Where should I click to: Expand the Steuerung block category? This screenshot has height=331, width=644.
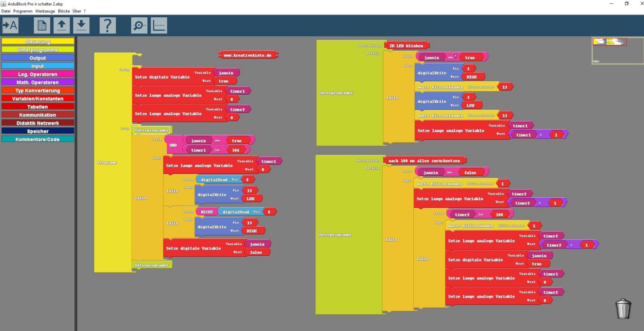coord(38,41)
